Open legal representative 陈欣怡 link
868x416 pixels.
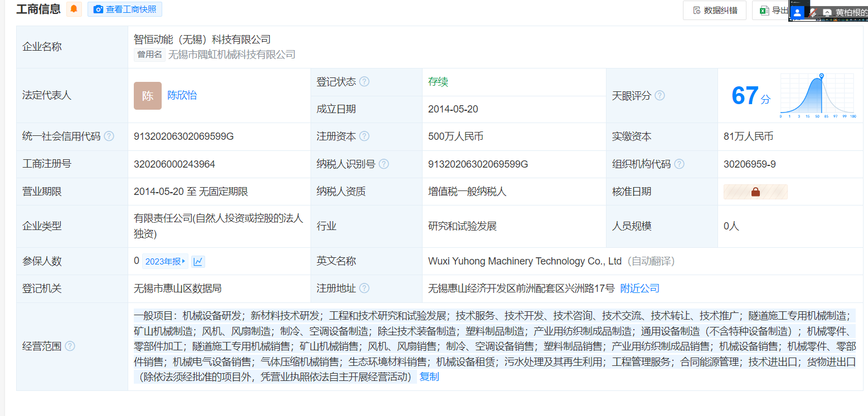coord(182,95)
